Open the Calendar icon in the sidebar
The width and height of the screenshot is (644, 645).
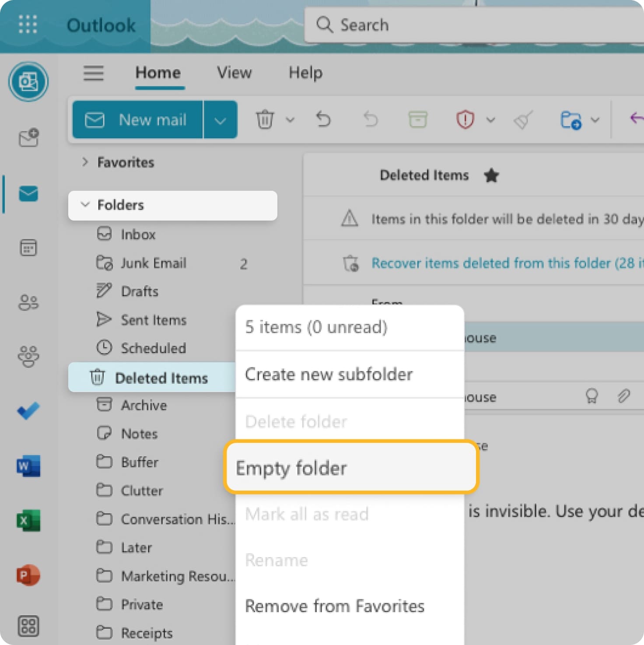point(28,248)
